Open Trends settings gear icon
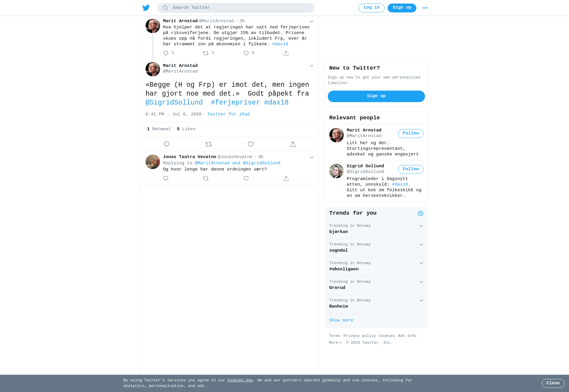This screenshot has height=392, width=569. [421, 213]
